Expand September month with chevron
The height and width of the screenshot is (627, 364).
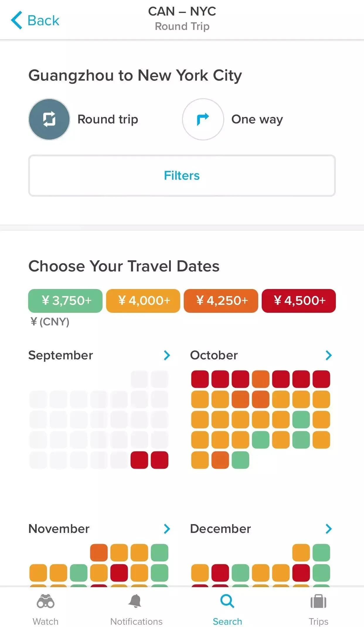click(167, 355)
